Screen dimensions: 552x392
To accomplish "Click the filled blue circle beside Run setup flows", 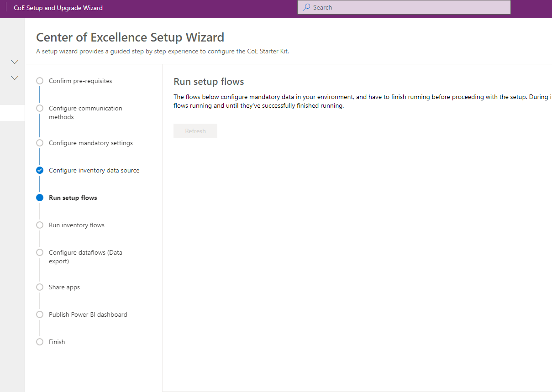I will 40,197.
